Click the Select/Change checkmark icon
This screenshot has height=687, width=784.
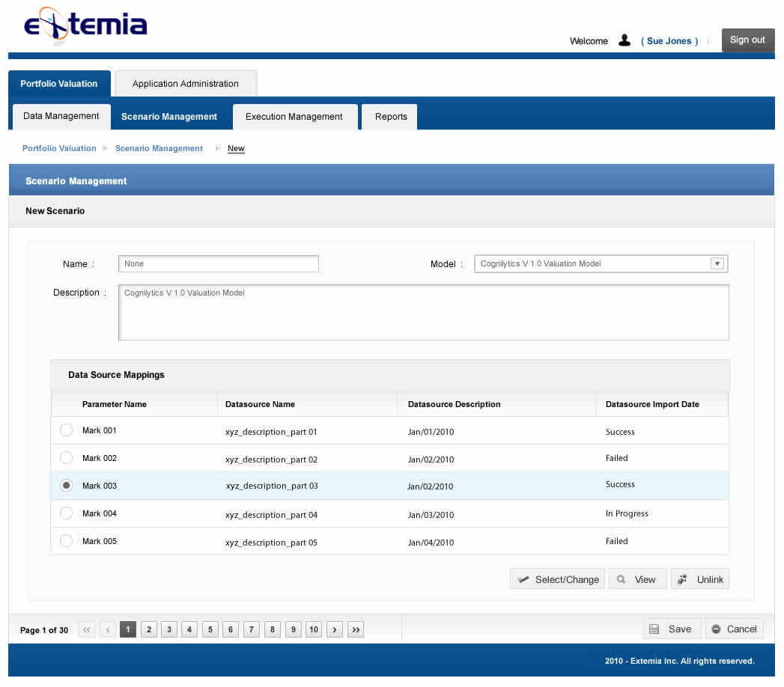pyautogui.click(x=523, y=579)
